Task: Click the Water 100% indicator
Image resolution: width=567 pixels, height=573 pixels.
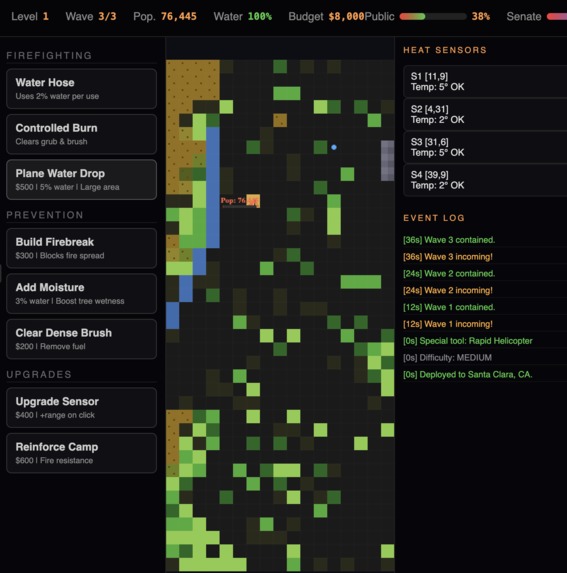Action: (x=243, y=16)
